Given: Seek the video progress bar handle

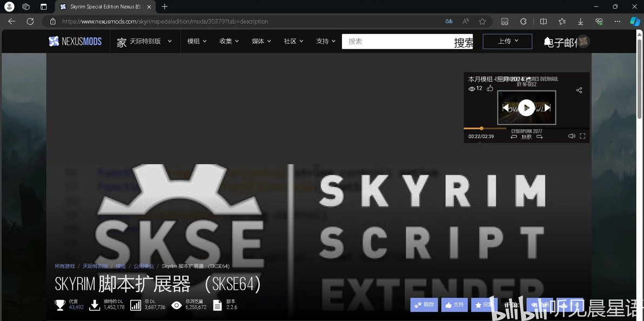Looking at the screenshot, I should coord(481,128).
